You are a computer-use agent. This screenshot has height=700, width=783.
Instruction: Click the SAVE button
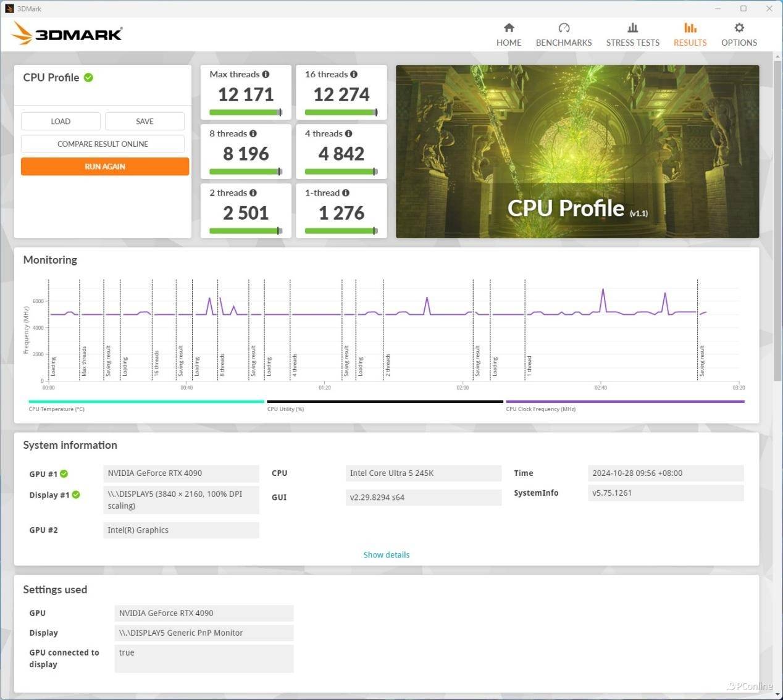click(x=144, y=121)
